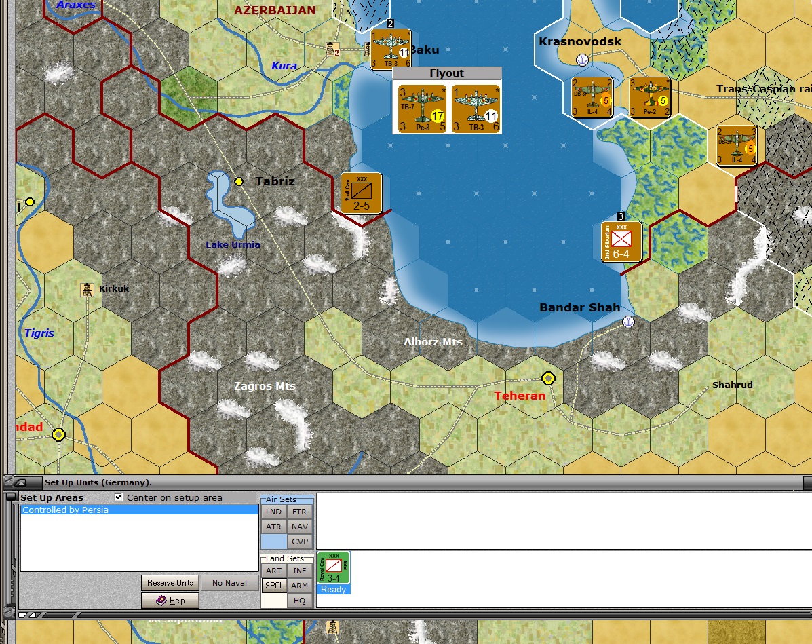The width and height of the screenshot is (812, 644).
Task: Toggle the ART land set filter
Action: click(274, 571)
